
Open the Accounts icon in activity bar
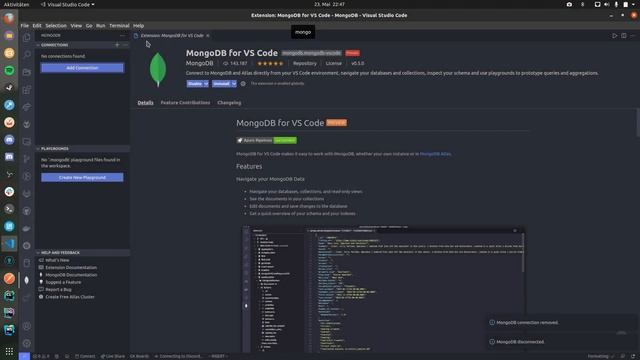[x=27, y=326]
